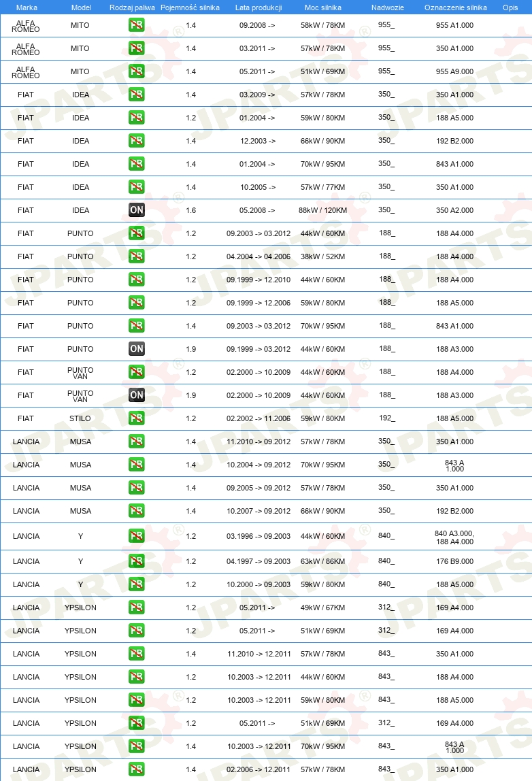Click petrol icon in YPSILON 02.2006 -> 12.2011 row
The height and width of the screenshot is (781, 532).
pyautogui.click(x=137, y=769)
